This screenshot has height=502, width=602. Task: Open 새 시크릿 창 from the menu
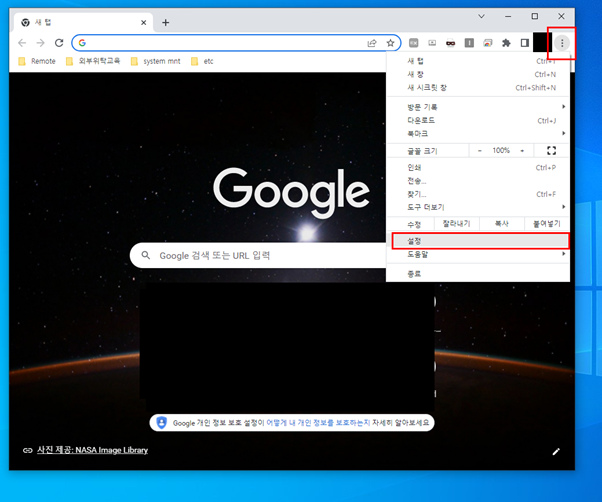tap(478, 88)
